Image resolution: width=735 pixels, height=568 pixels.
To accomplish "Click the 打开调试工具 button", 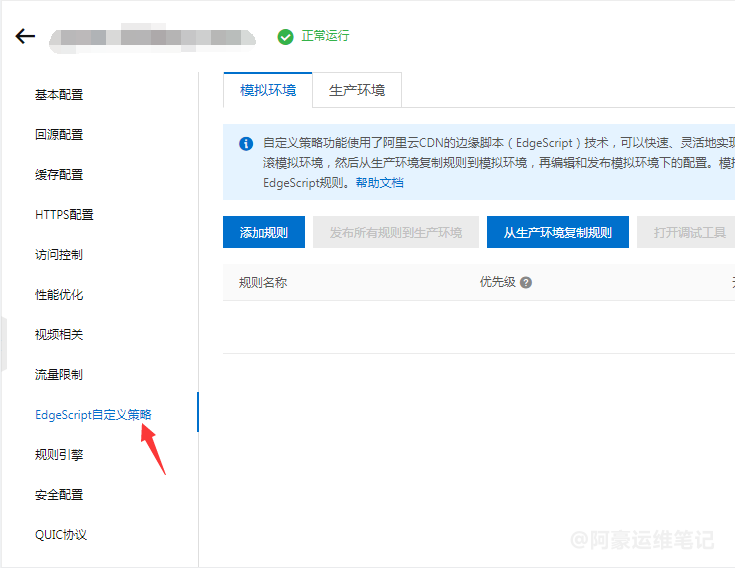I will point(689,232).
